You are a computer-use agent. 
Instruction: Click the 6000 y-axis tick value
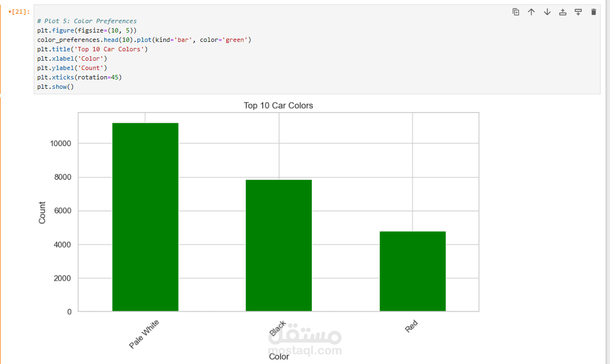pos(62,211)
